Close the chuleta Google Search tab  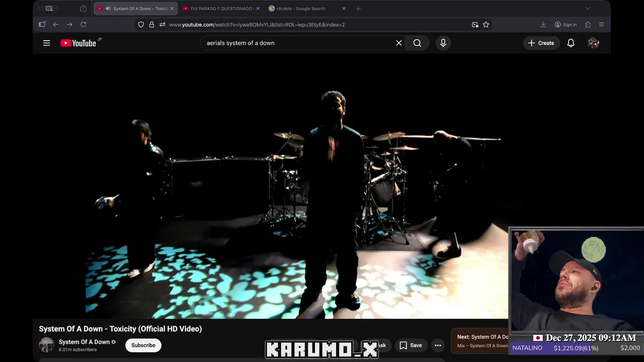344,9
